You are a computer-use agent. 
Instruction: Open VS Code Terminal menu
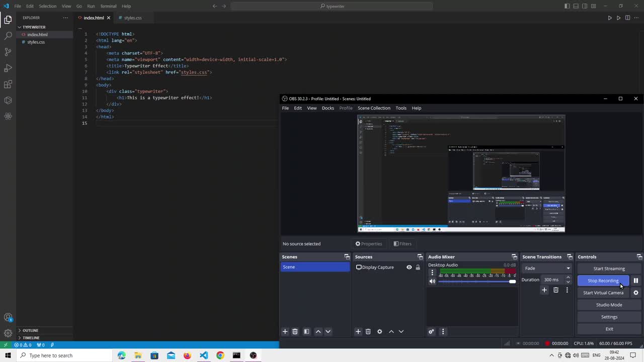(108, 6)
